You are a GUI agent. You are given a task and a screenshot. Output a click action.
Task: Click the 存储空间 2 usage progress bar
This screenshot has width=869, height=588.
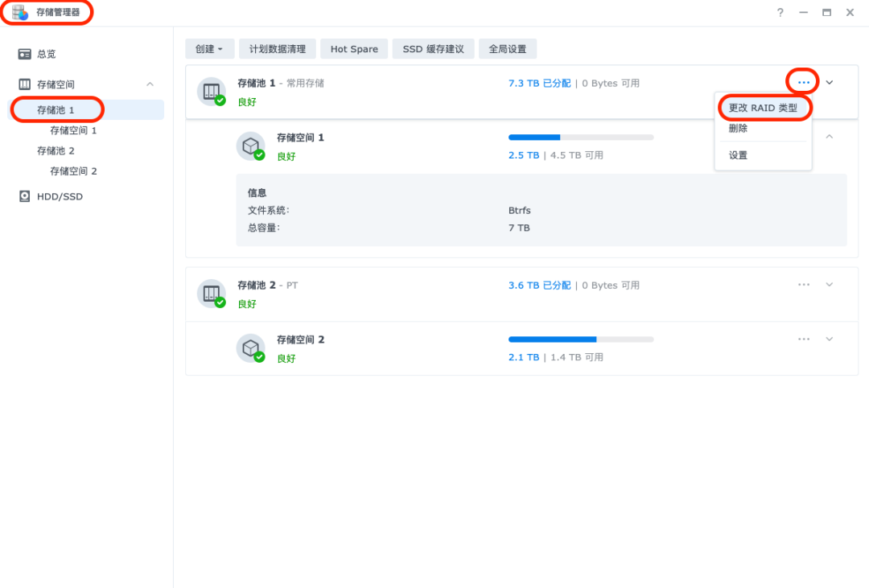581,339
